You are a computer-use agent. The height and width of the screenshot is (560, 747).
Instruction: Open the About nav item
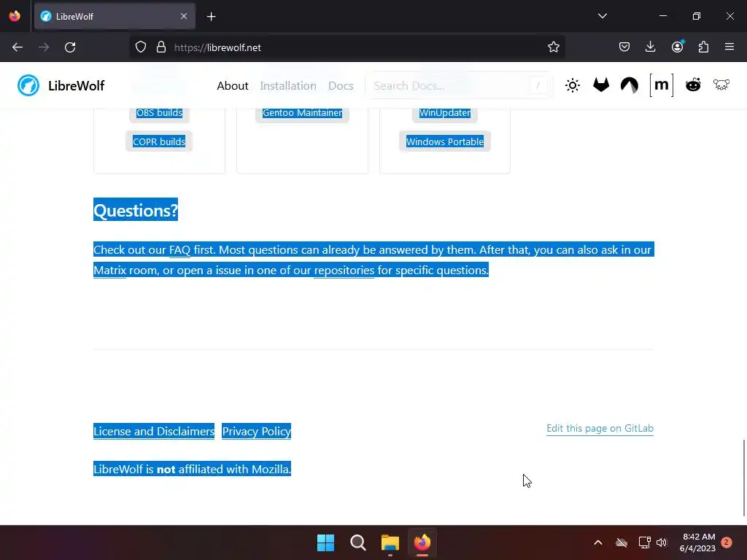tap(233, 86)
